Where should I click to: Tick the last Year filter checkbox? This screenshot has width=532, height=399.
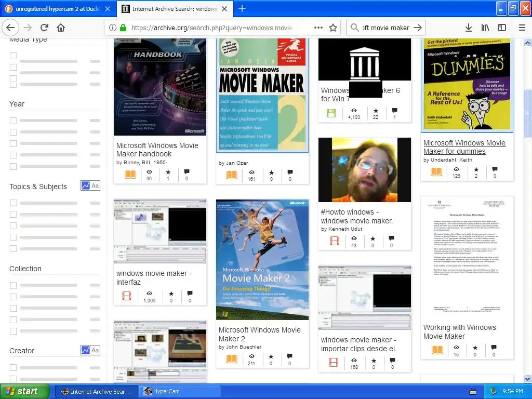(x=13, y=166)
